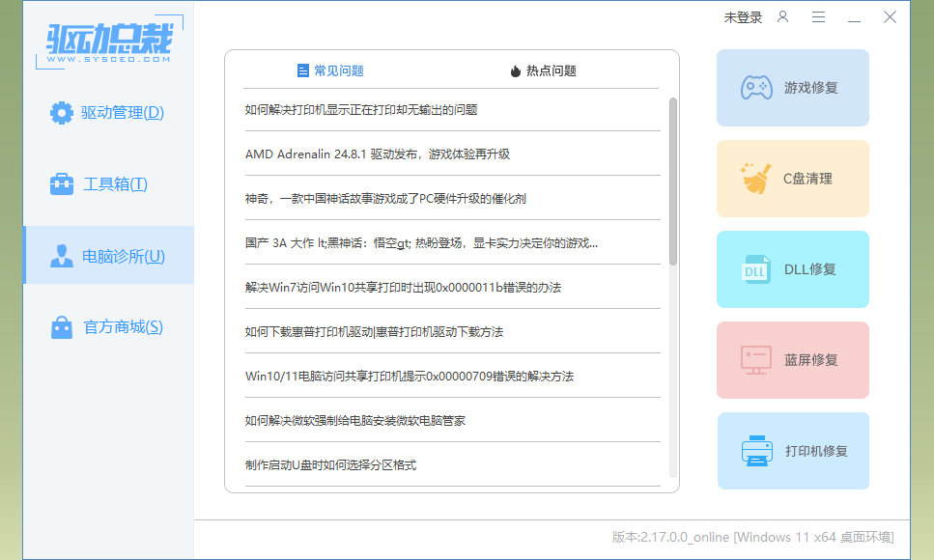The height and width of the screenshot is (560, 934).
Task: Click the 未登录 login text
Action: coord(743,17)
